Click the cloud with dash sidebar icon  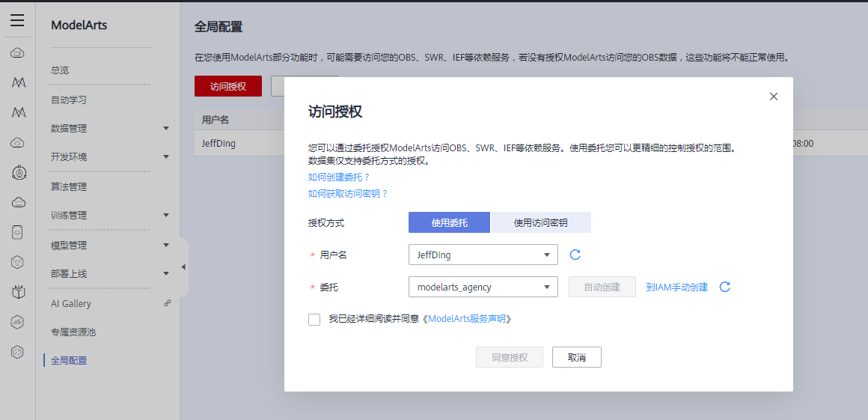(x=17, y=203)
